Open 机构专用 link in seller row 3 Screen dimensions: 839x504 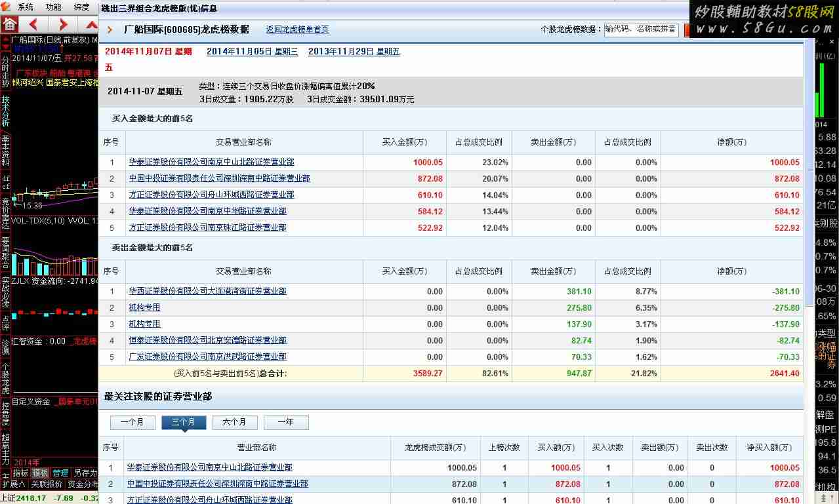144,324
